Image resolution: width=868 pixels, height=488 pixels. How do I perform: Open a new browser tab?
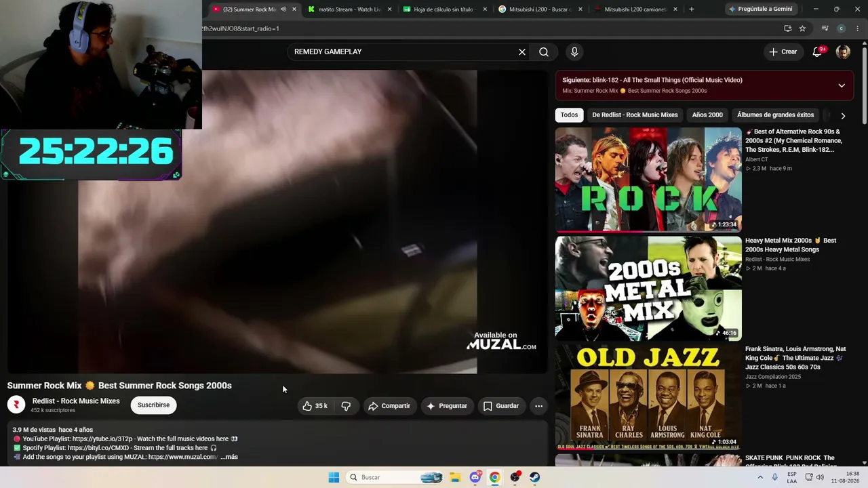tap(691, 9)
